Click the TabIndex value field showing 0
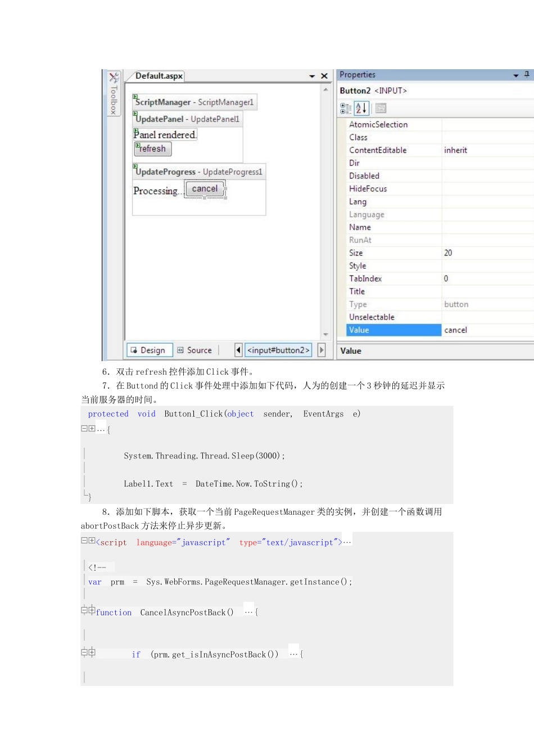Image resolution: width=534 pixels, height=756 pixels. click(x=487, y=278)
